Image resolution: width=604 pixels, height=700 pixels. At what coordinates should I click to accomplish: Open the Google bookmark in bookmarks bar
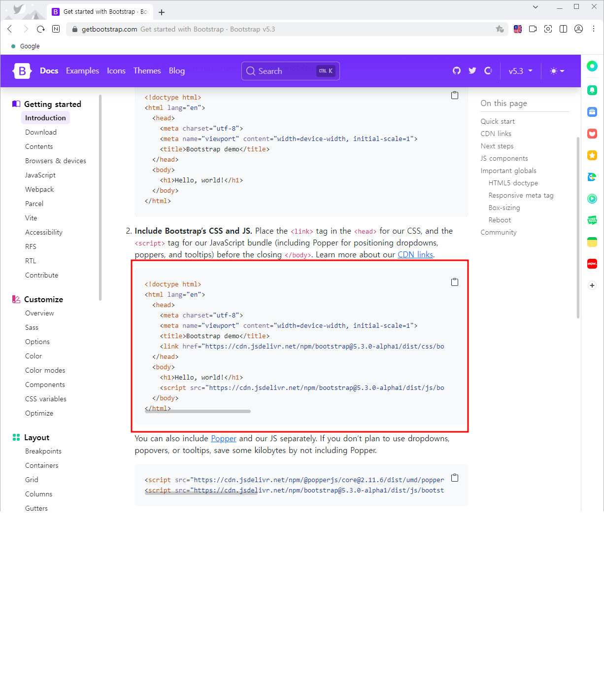[x=25, y=46]
